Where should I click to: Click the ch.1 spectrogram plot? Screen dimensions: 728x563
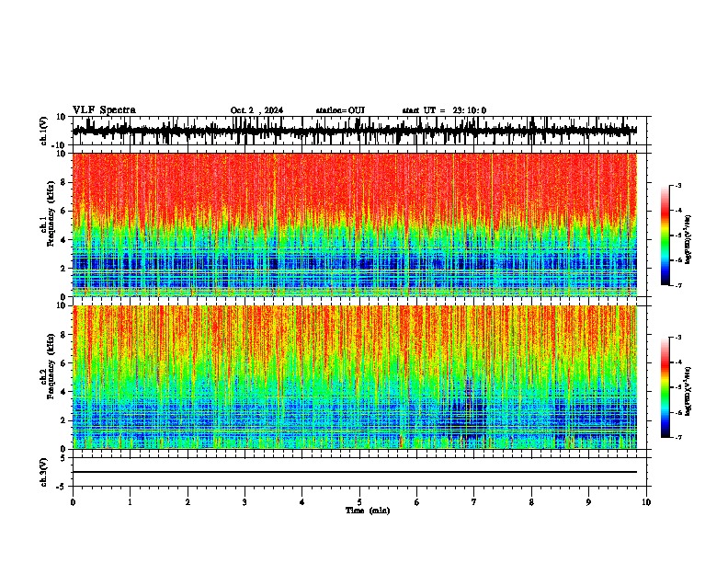pos(354,224)
